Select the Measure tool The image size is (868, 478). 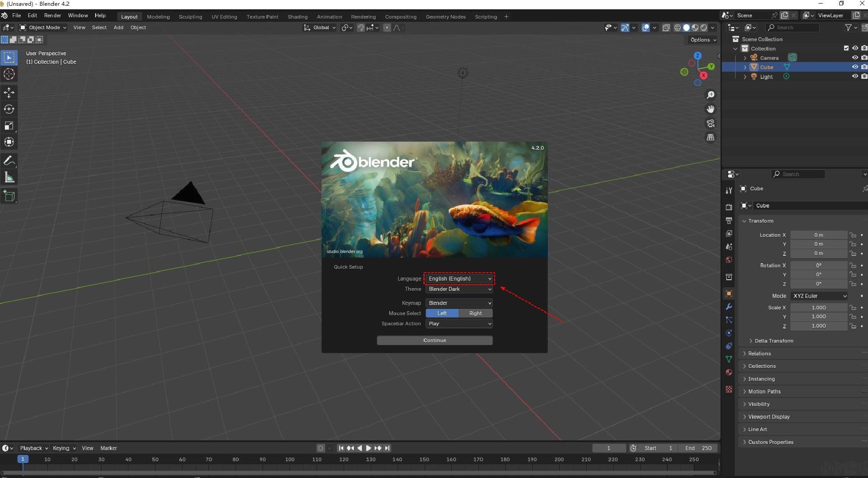click(x=9, y=177)
